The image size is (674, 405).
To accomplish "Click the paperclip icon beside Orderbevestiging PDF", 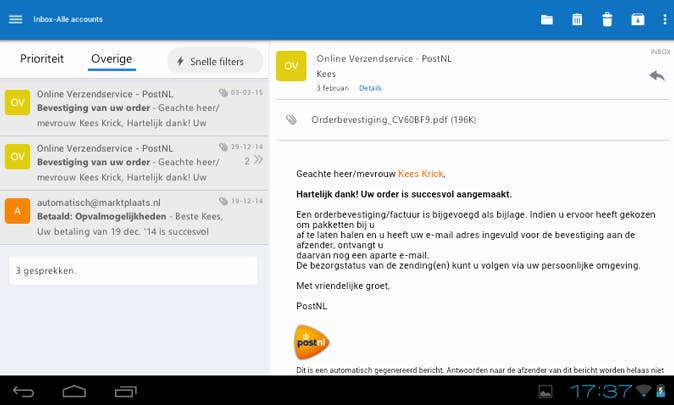I will pos(291,120).
